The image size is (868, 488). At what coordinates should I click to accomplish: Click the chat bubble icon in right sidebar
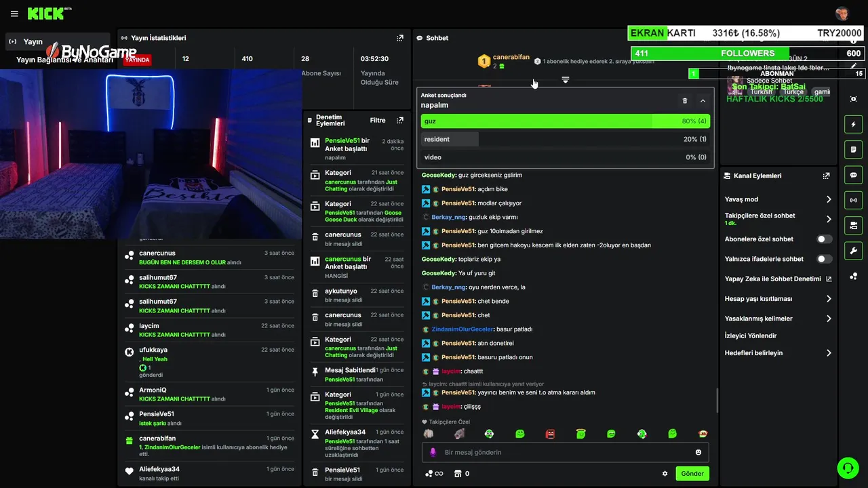pyautogui.click(x=853, y=175)
